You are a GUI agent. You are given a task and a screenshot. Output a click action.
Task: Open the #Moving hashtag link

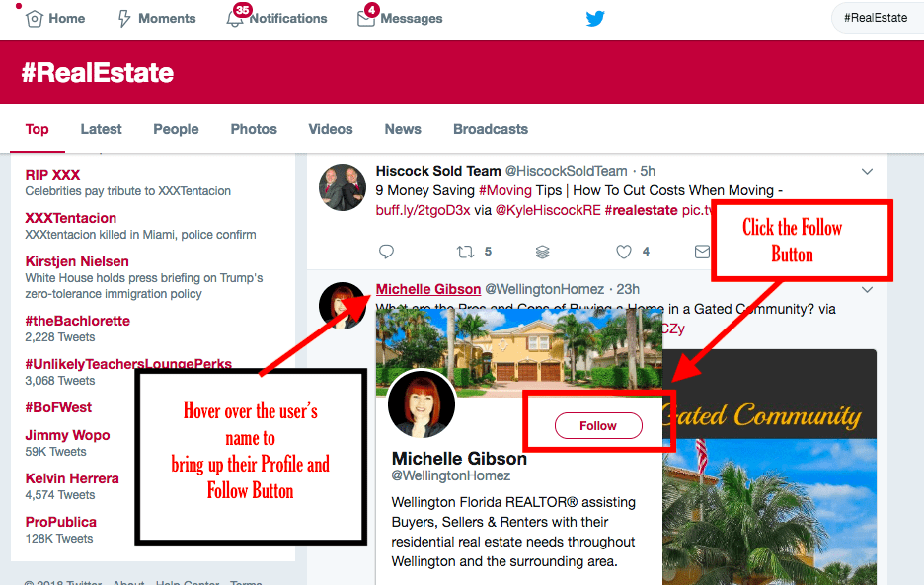tap(505, 190)
